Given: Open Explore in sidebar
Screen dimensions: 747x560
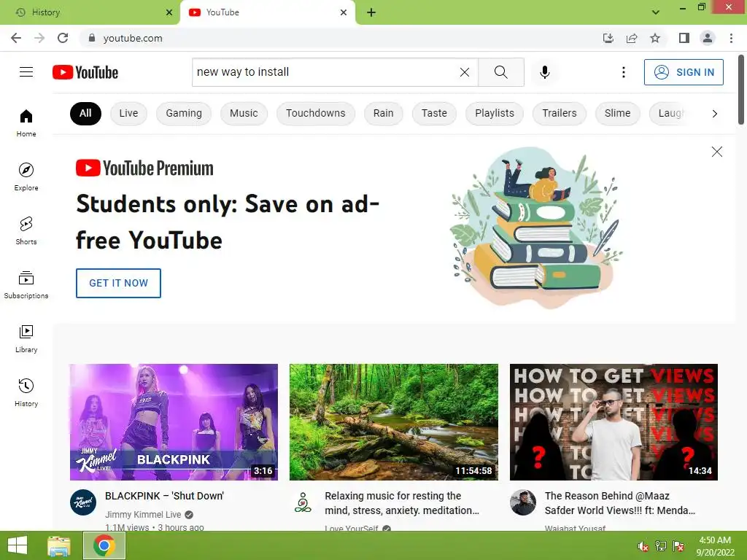Looking at the screenshot, I should (x=26, y=177).
